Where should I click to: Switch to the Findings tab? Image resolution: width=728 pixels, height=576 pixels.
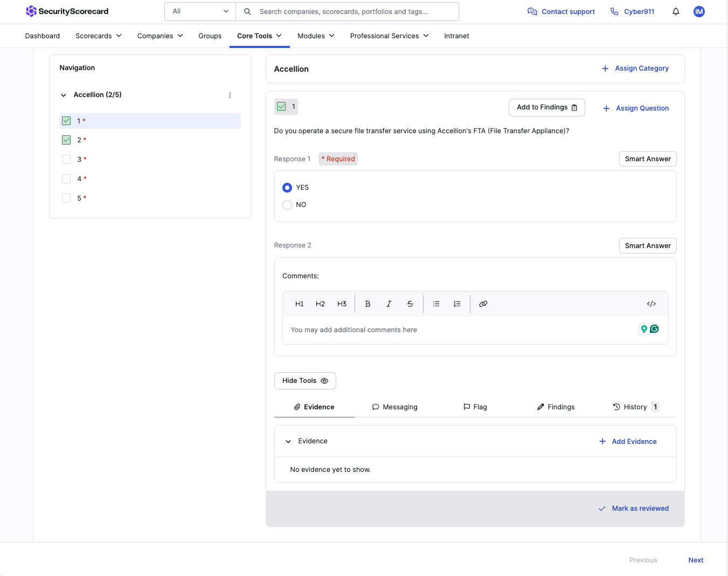click(x=556, y=407)
